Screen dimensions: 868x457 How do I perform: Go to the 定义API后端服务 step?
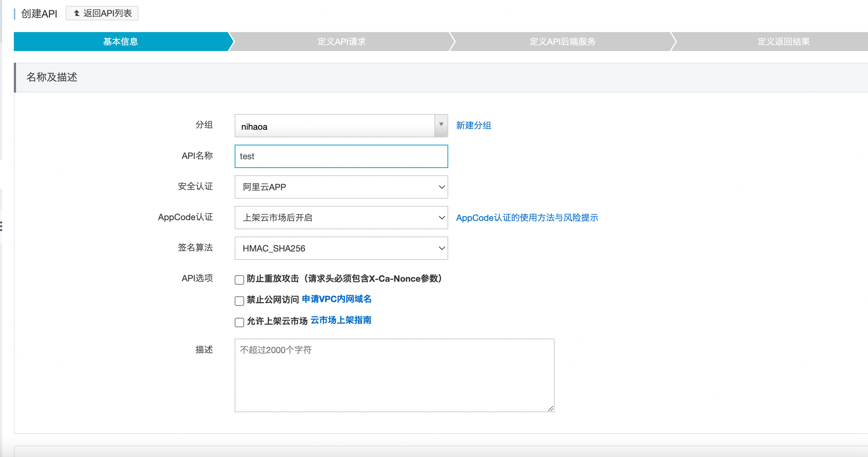(x=562, y=42)
